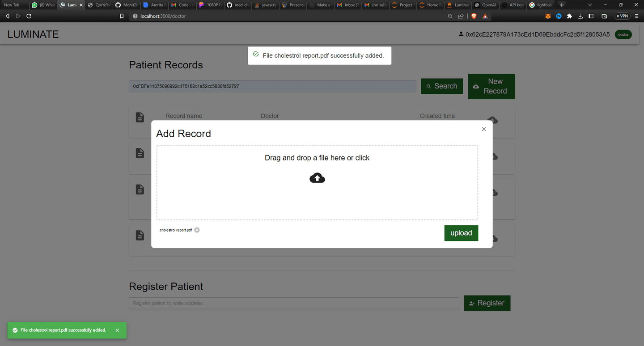Click the VPN button in the toolbar
The image size is (644, 346).
pyautogui.click(x=622, y=16)
